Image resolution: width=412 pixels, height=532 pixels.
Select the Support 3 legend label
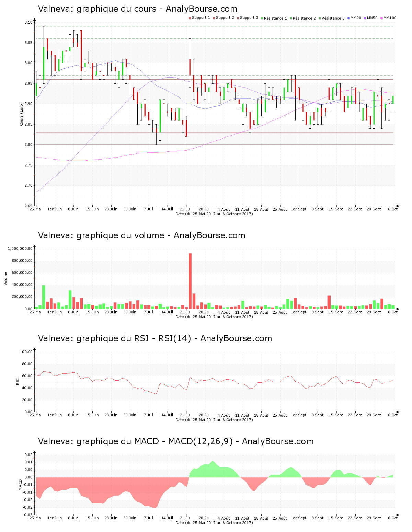(x=249, y=18)
